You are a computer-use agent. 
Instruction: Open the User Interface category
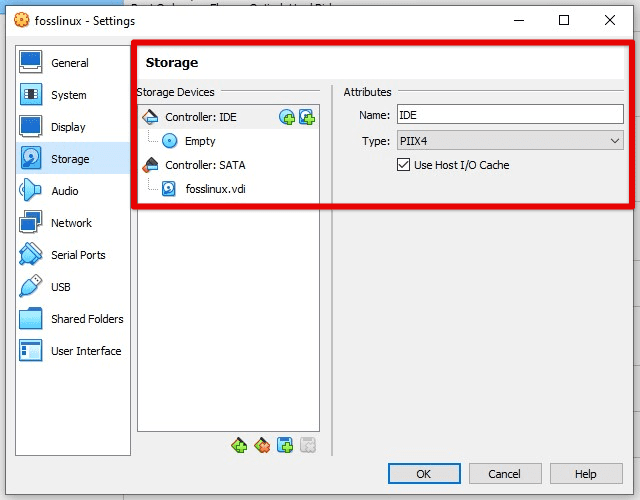pos(73,351)
